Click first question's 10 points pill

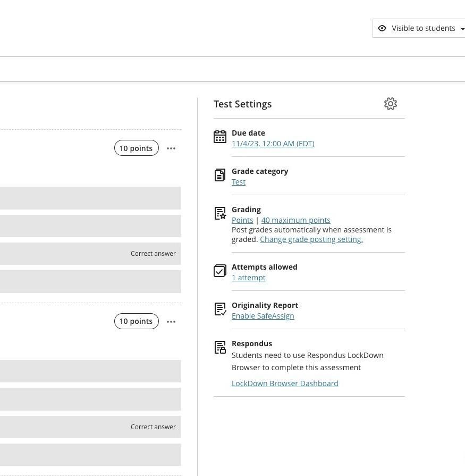(x=136, y=148)
